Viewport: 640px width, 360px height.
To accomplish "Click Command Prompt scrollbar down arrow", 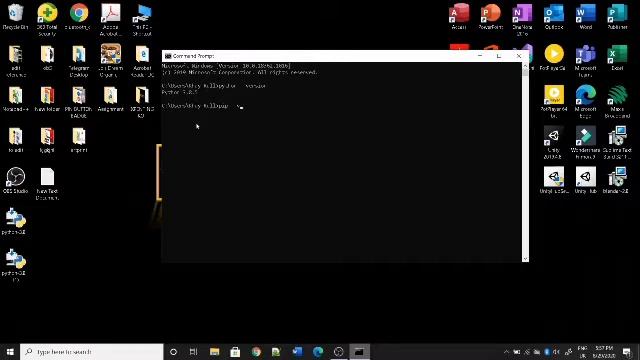I will click(x=525, y=258).
